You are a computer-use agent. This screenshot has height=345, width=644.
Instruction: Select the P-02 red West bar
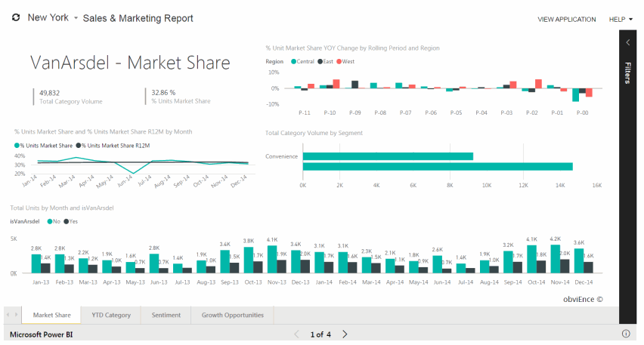pos(538,84)
